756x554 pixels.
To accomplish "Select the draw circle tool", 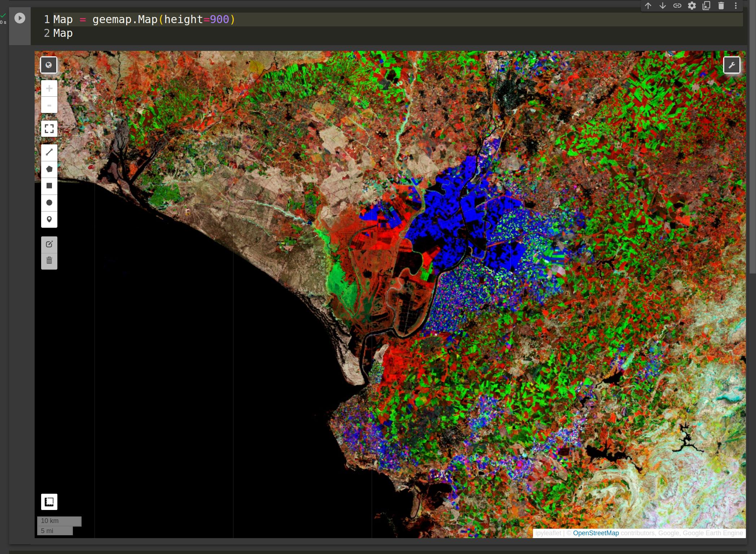I will 49,202.
